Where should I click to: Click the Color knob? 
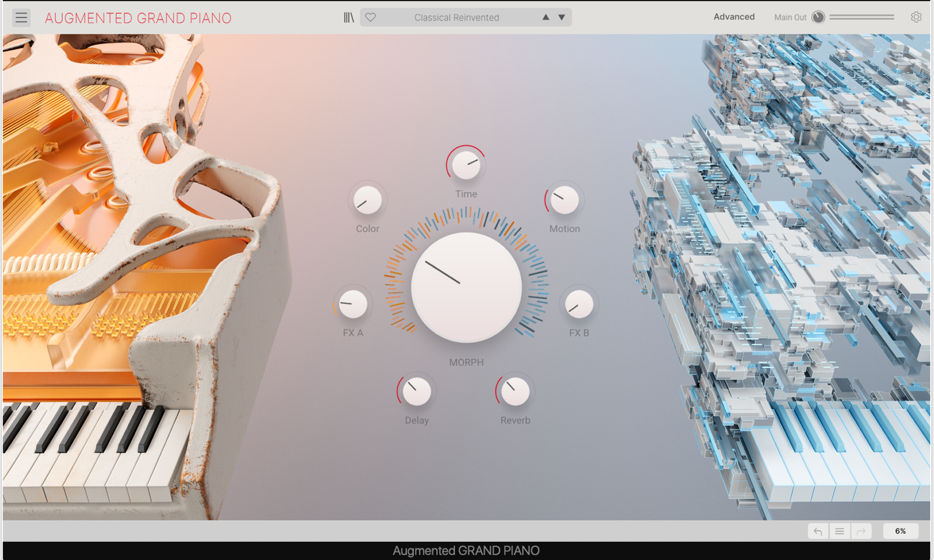[368, 200]
